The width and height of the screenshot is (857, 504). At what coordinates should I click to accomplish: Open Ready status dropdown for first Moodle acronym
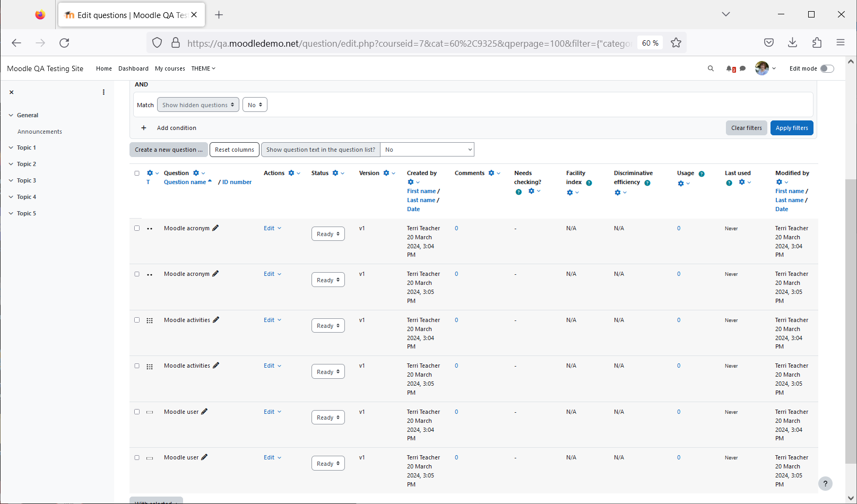click(x=328, y=234)
